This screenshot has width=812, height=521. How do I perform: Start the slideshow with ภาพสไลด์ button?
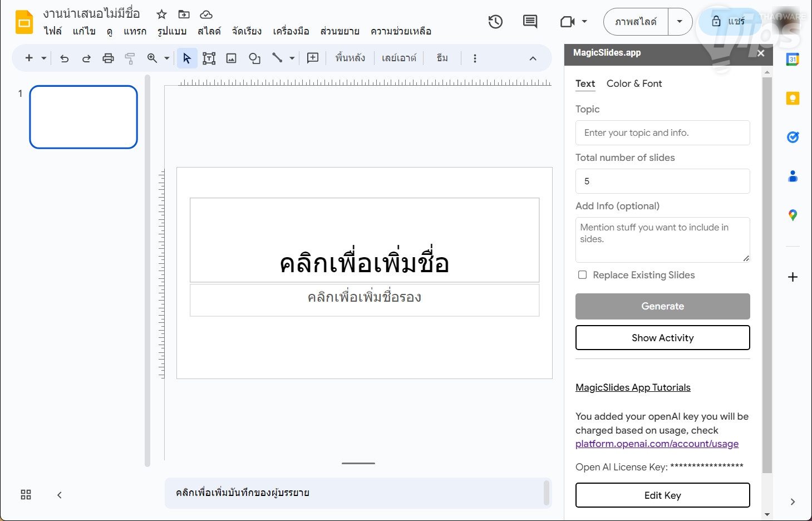[636, 22]
